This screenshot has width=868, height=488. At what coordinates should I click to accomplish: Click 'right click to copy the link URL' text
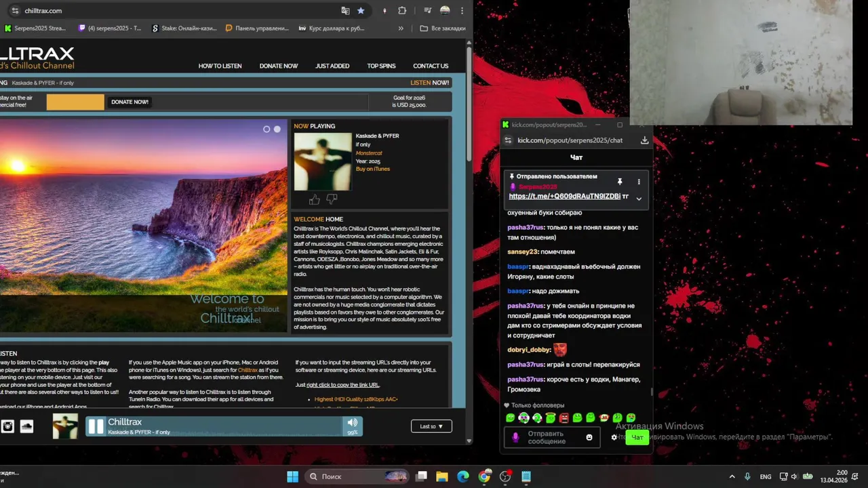point(342,385)
